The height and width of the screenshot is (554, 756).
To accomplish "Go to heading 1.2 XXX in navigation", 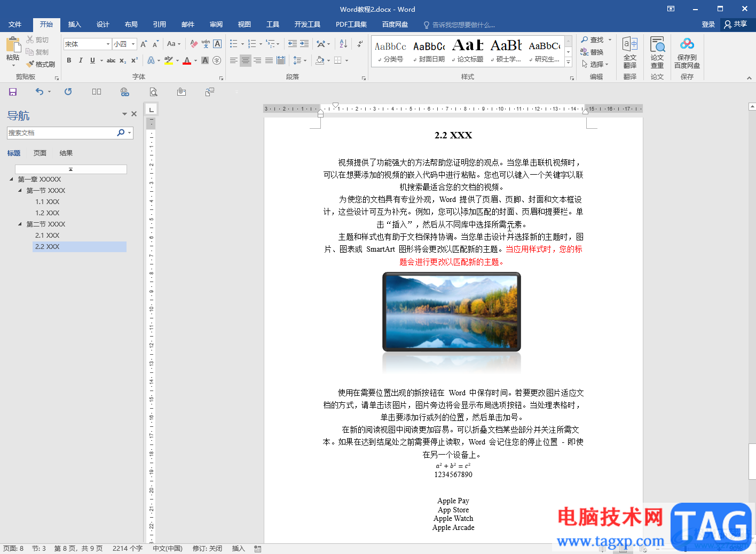I will [47, 213].
